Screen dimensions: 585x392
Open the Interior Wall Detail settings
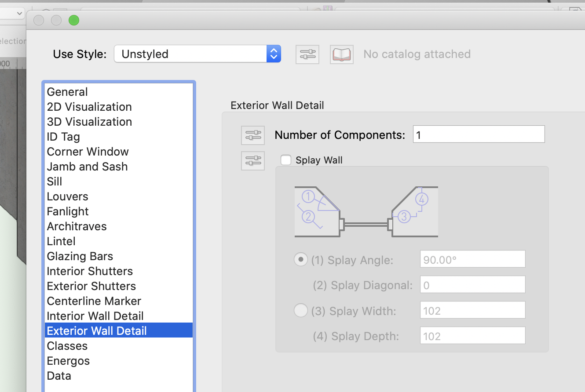[x=95, y=316]
